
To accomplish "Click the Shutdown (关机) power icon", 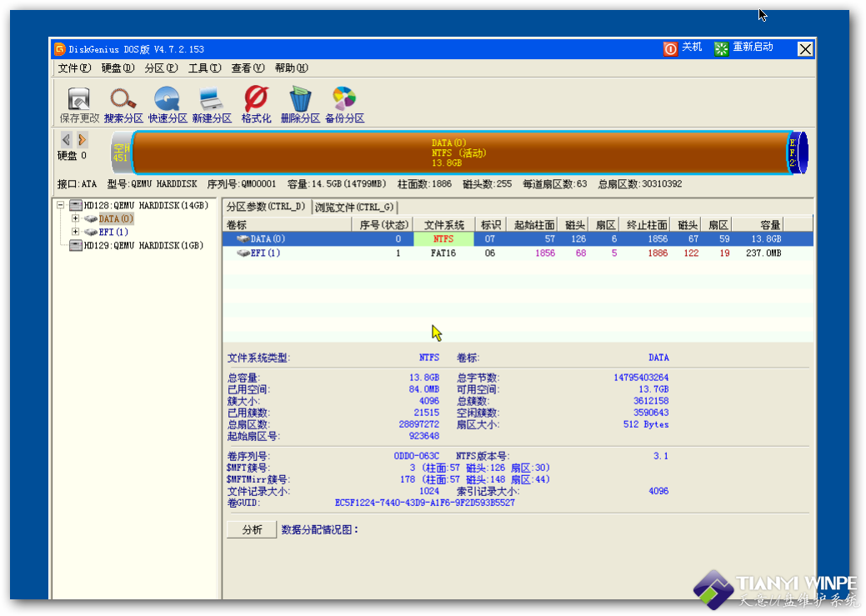I will coord(670,49).
